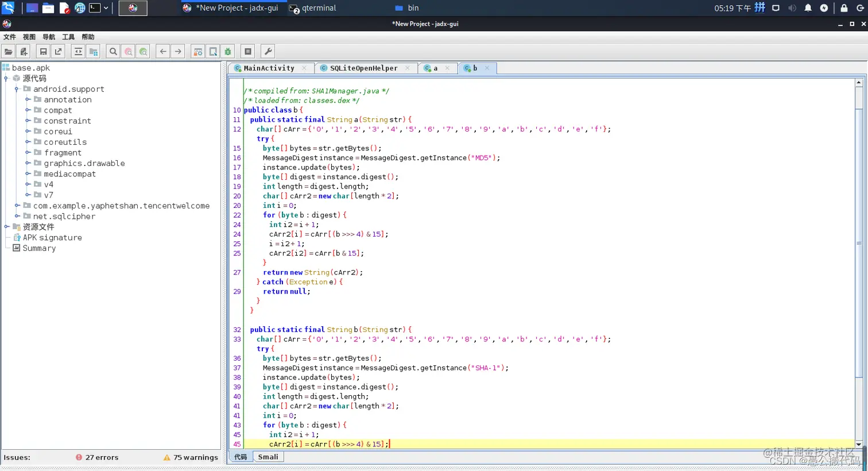
Task: Click the sync with editor toolbar icon
Action: pyautogui.click(x=78, y=52)
